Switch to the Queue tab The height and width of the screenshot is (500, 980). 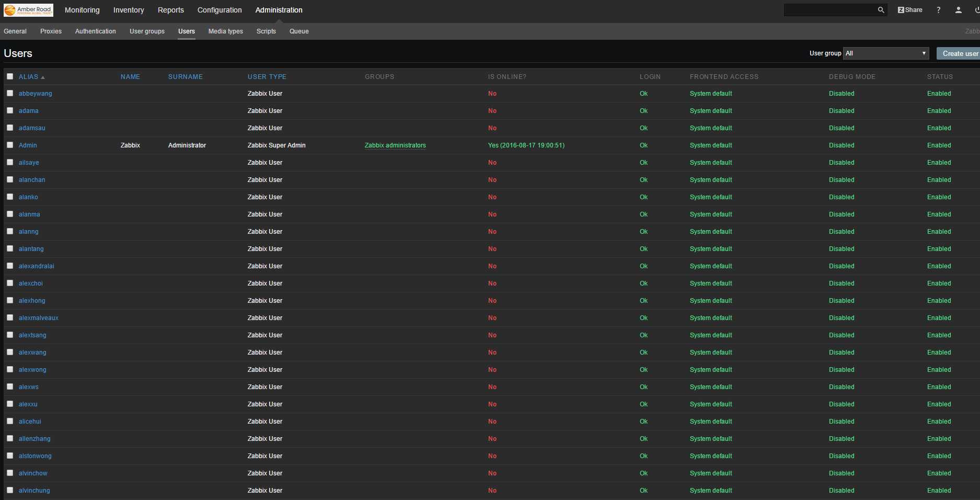pos(299,31)
